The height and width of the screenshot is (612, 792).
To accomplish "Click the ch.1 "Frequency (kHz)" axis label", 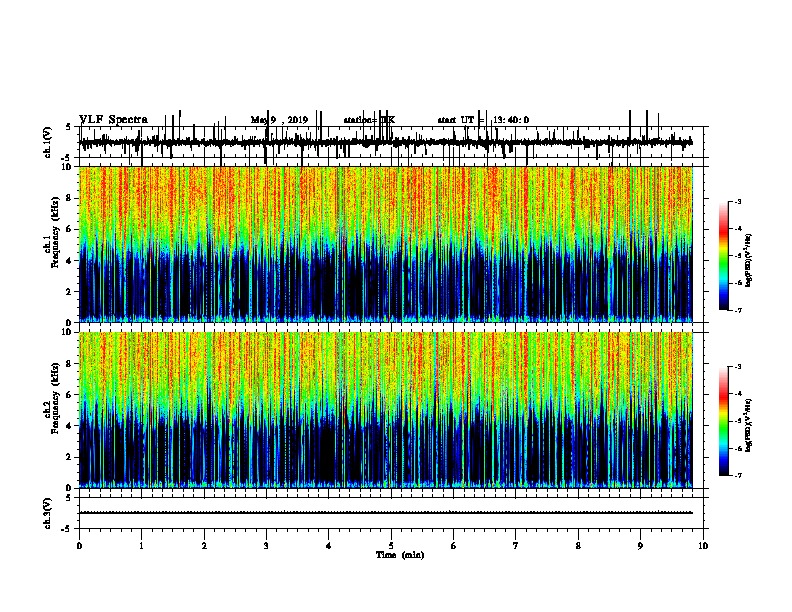I will 55,232.
